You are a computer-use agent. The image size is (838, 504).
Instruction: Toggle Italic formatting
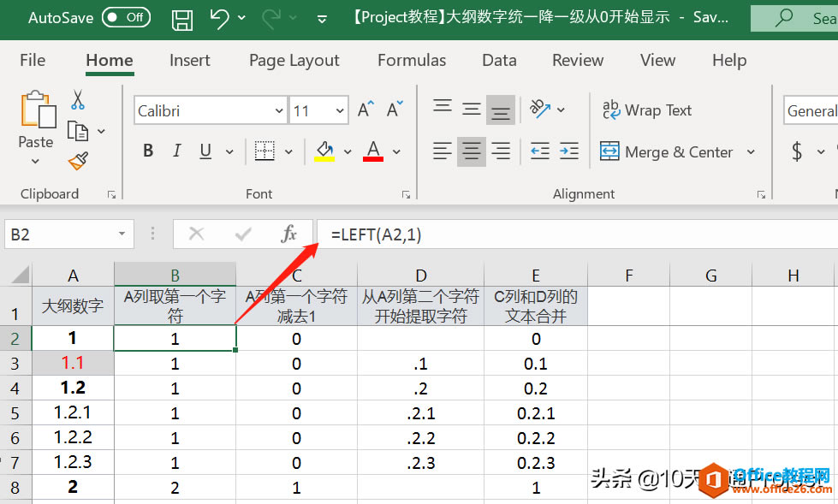click(x=177, y=151)
